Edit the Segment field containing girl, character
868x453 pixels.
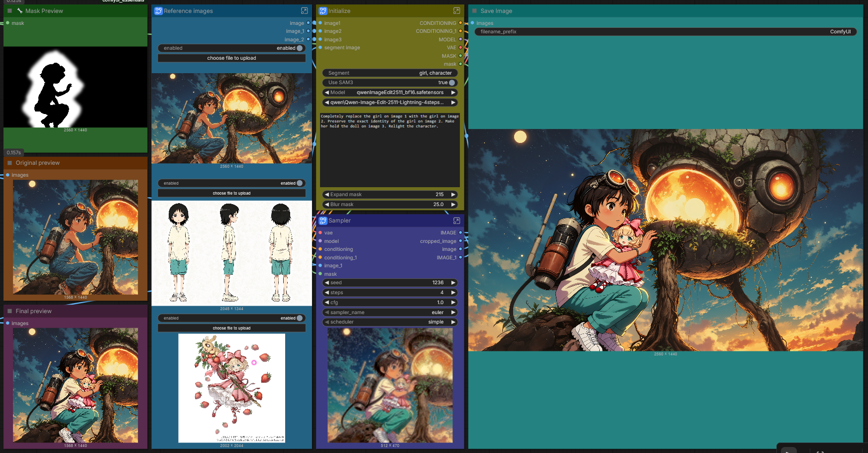point(390,73)
